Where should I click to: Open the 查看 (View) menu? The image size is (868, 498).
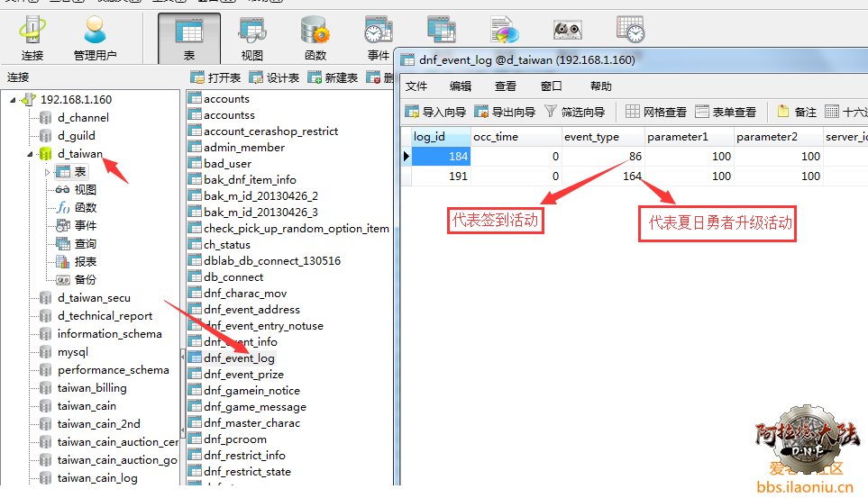click(506, 86)
